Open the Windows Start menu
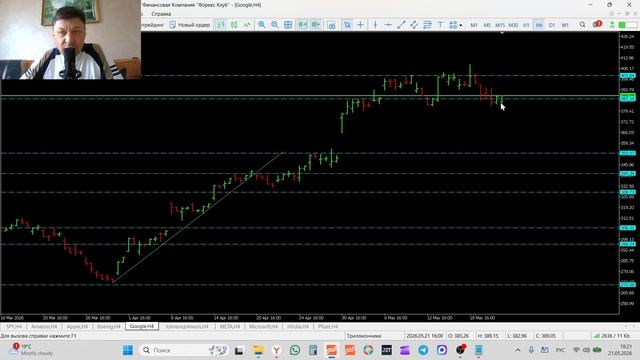This screenshot has width=640, height=360. 128,350
